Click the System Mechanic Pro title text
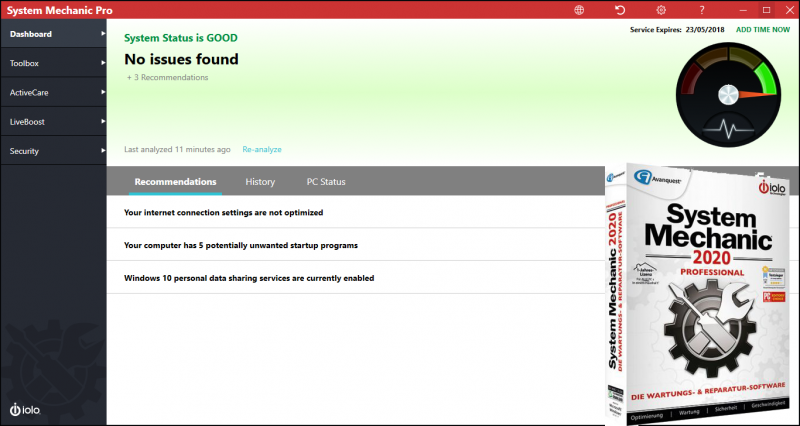Viewport: 800px width, 426px height. pyautogui.click(x=60, y=10)
